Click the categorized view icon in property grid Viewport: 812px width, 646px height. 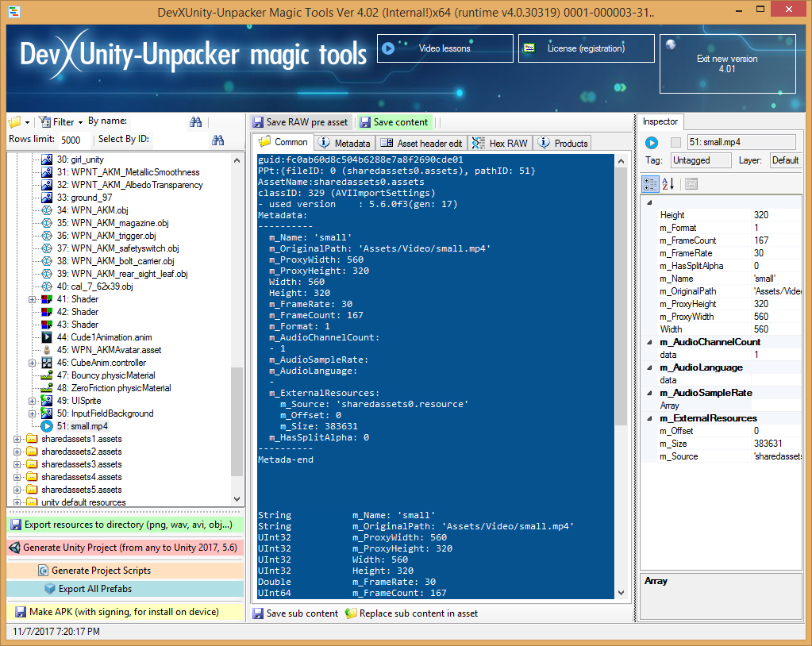pos(650,184)
